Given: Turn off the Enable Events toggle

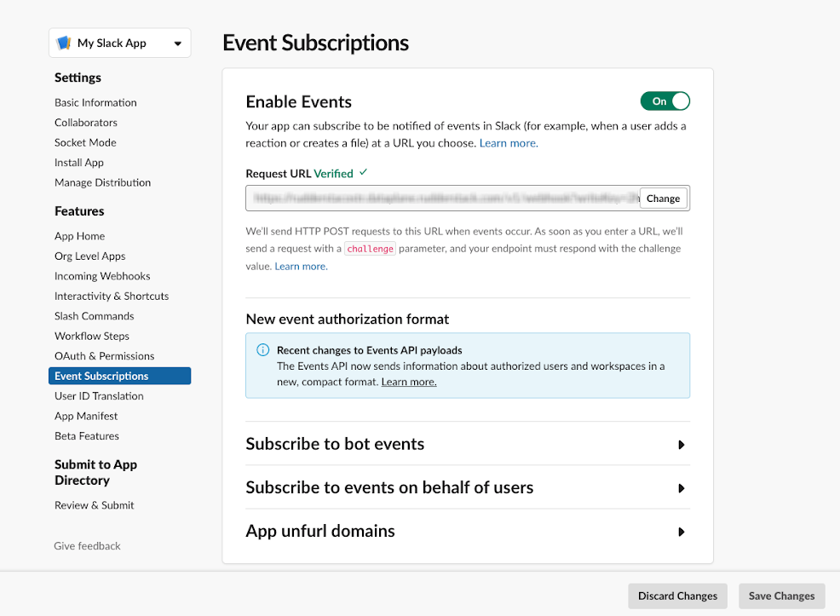Looking at the screenshot, I should (x=665, y=101).
